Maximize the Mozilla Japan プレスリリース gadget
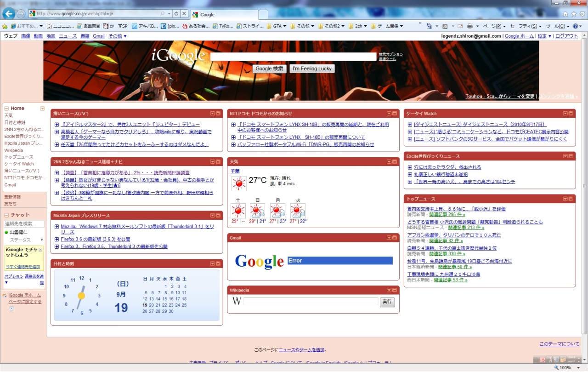The width and height of the screenshot is (588, 372). click(x=218, y=215)
